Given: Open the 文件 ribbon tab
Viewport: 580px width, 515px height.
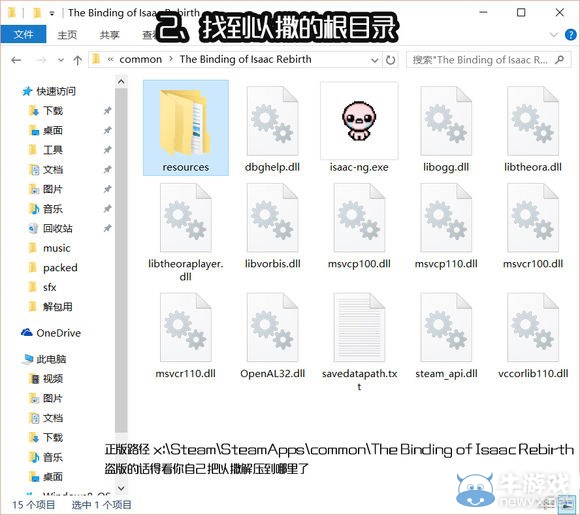Looking at the screenshot, I should point(23,35).
